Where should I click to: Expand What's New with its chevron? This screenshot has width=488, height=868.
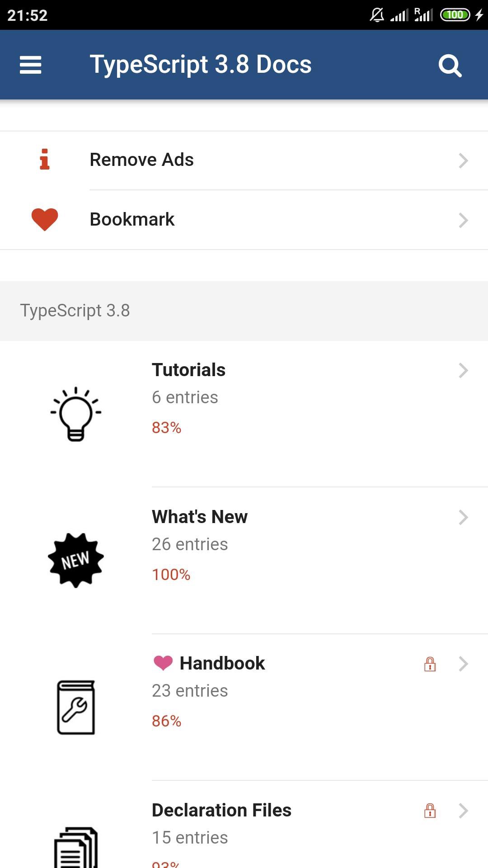[463, 517]
